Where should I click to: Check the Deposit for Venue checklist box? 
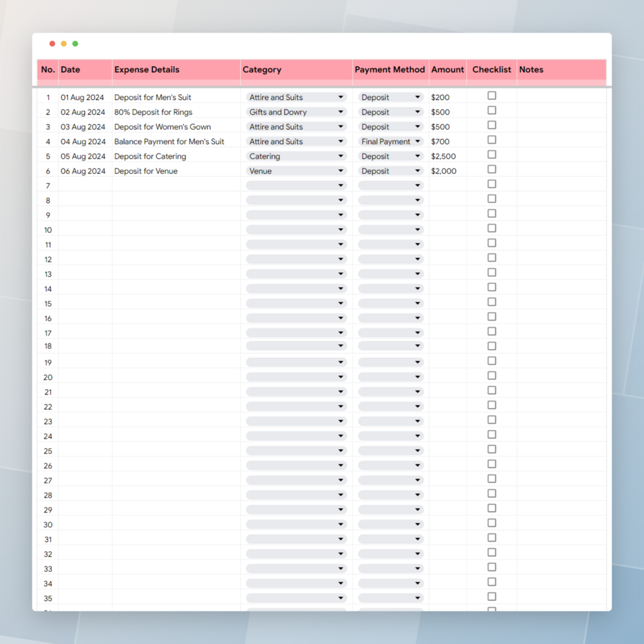click(491, 170)
